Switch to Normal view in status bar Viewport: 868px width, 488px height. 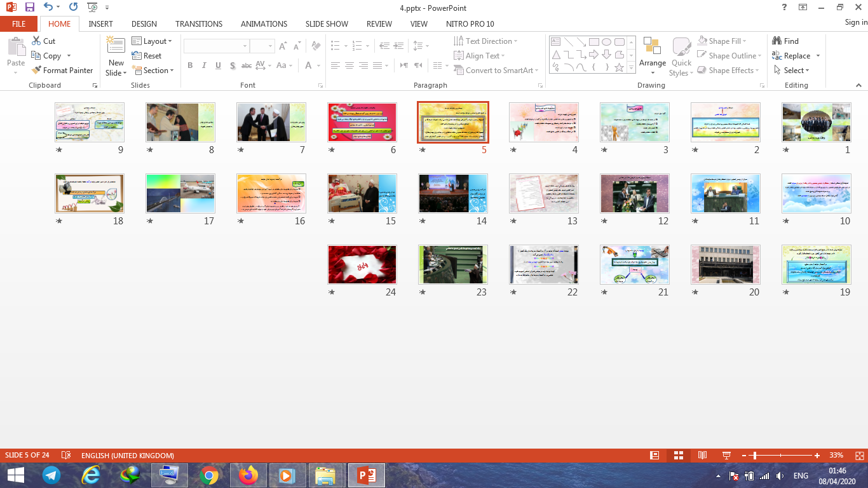654,456
